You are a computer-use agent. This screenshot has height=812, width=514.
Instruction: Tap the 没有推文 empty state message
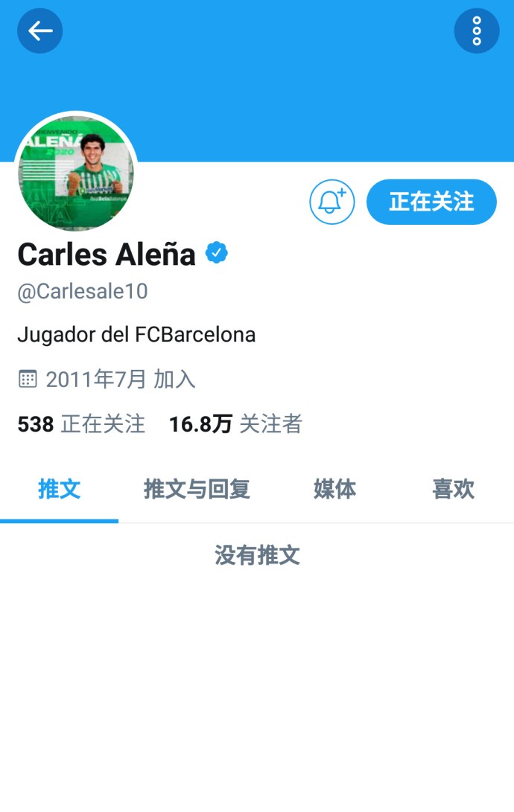click(257, 556)
